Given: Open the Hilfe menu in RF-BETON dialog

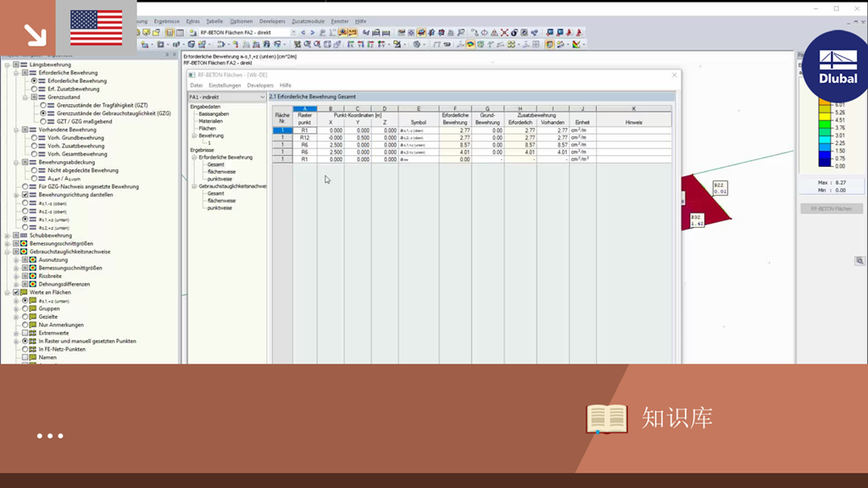Looking at the screenshot, I should coord(285,86).
